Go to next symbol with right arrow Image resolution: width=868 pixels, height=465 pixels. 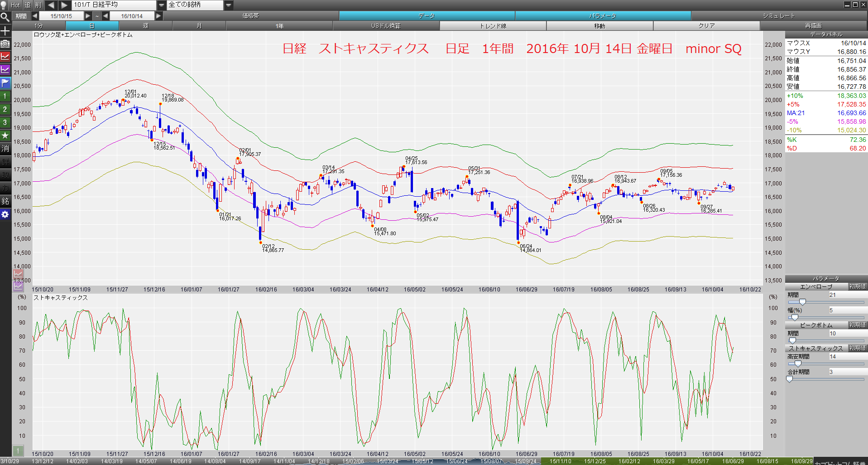[x=64, y=5]
